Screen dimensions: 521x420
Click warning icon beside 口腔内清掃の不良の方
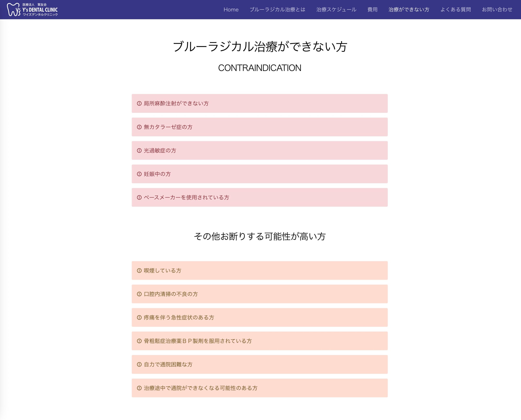pyautogui.click(x=139, y=294)
